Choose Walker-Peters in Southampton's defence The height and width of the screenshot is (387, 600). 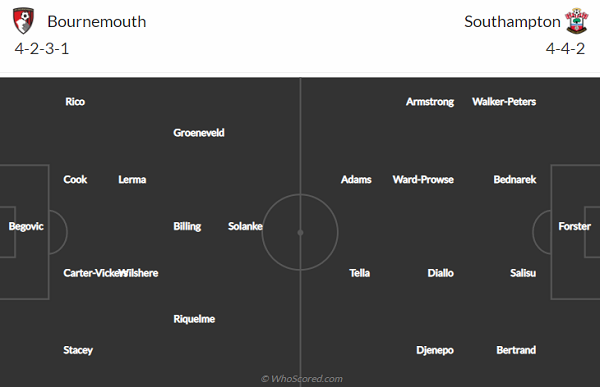coord(504,102)
